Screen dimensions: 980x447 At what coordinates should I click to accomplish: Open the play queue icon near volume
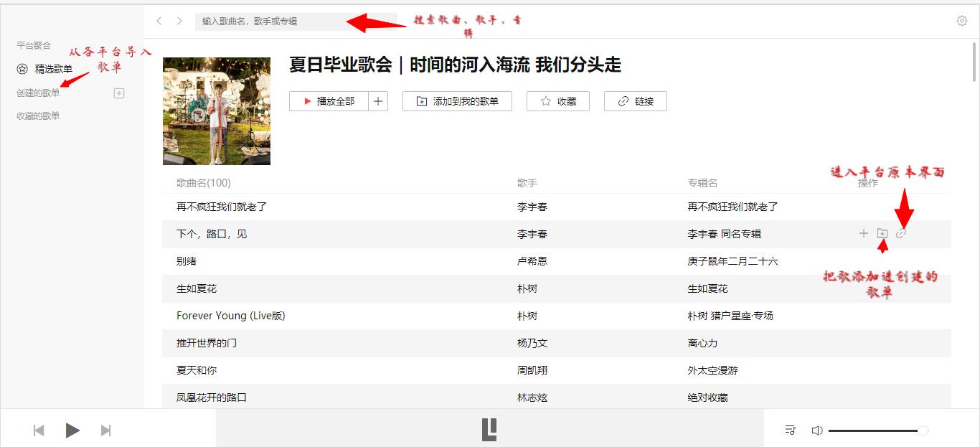790,430
